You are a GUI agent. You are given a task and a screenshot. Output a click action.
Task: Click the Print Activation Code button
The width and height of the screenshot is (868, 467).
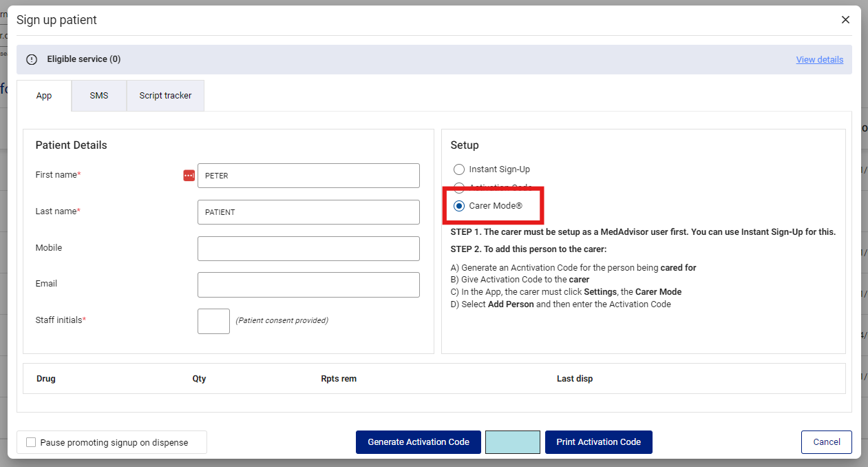tap(599, 442)
